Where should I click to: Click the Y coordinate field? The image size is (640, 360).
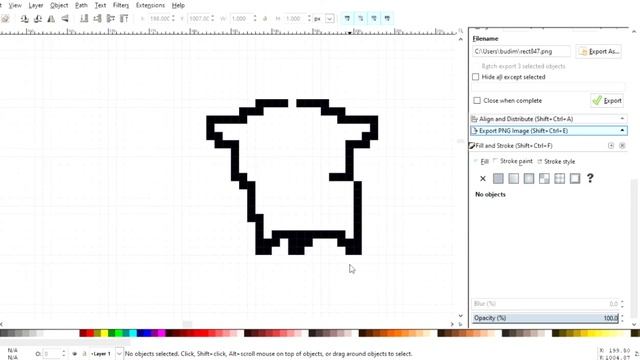199,18
